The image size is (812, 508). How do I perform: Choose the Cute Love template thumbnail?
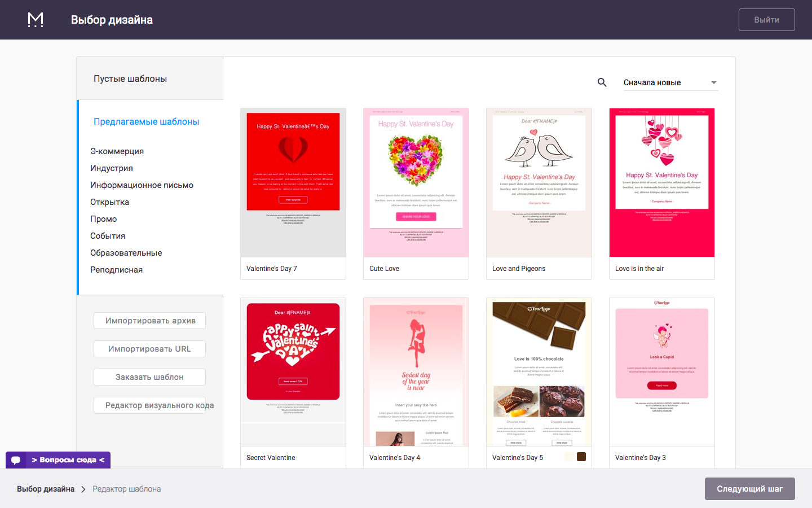416,182
